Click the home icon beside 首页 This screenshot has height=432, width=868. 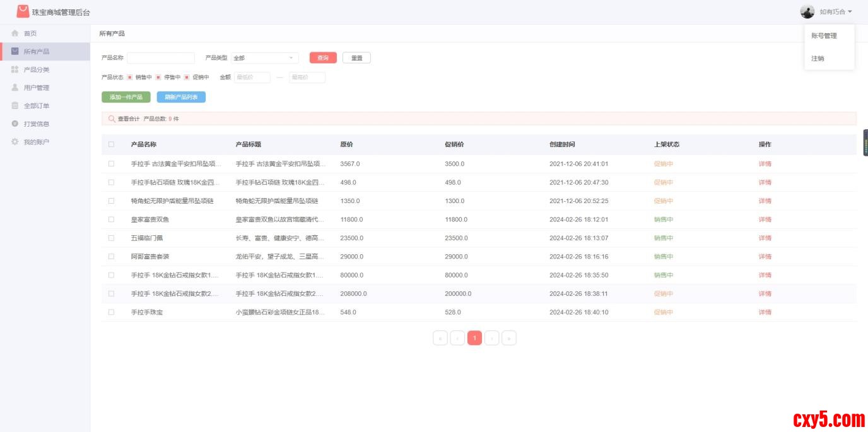click(x=15, y=33)
